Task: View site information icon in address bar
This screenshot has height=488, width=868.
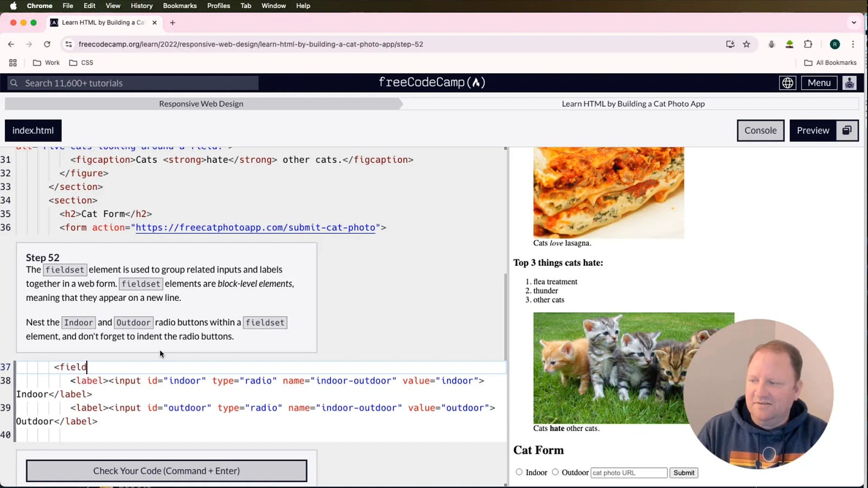Action: (68, 44)
